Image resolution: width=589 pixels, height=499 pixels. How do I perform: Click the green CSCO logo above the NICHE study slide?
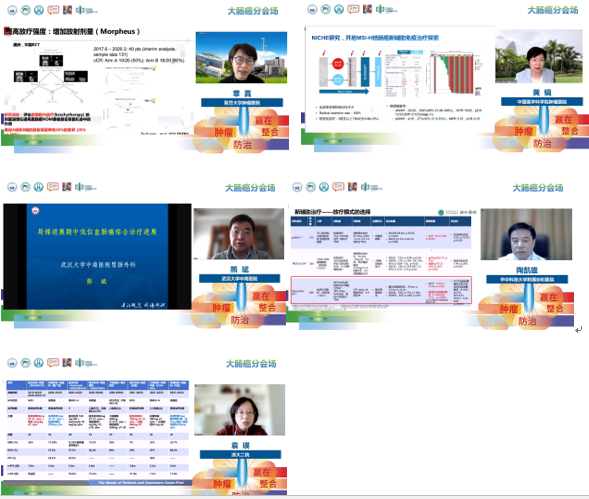[387, 9]
